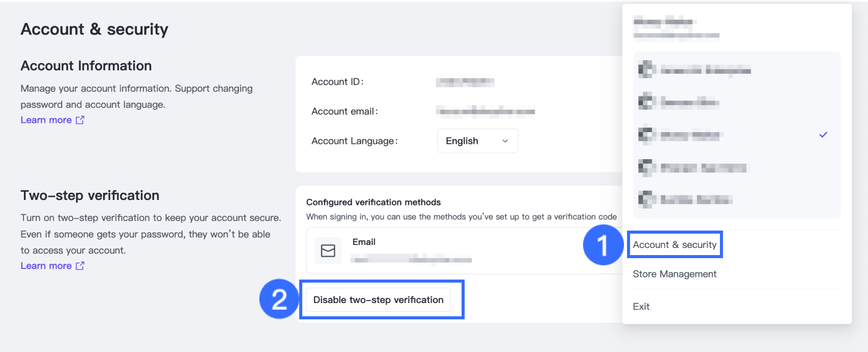Click the blue number 1 step badge
The height and width of the screenshot is (352, 868).
coord(603,245)
